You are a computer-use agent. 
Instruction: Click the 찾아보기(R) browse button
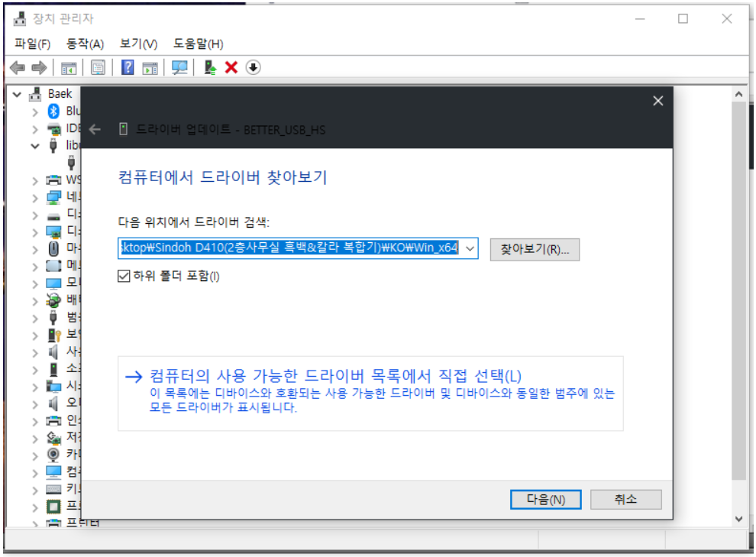535,249
